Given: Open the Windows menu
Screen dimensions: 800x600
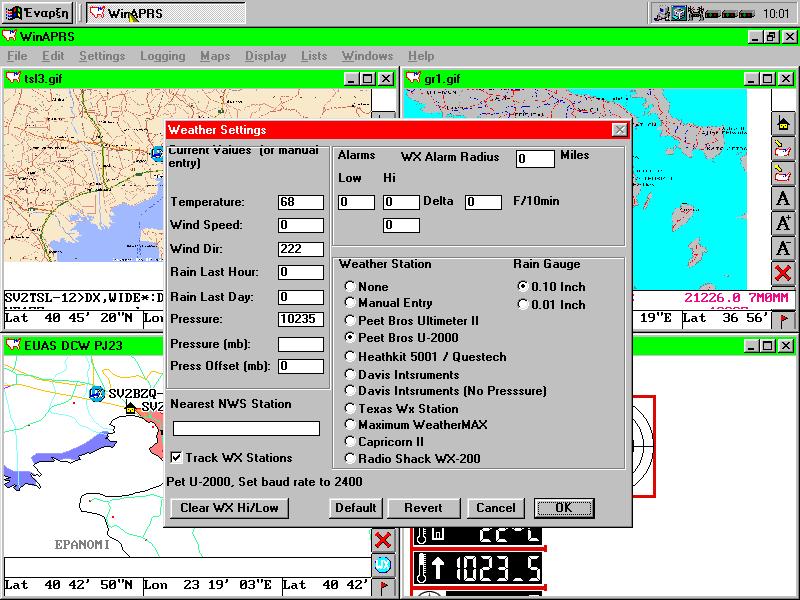Looking at the screenshot, I should pos(367,56).
